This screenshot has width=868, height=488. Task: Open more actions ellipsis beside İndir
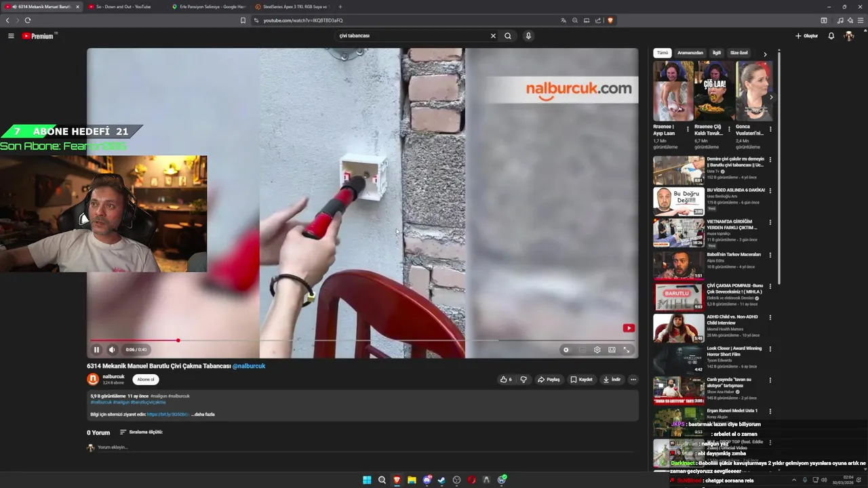(633, 380)
